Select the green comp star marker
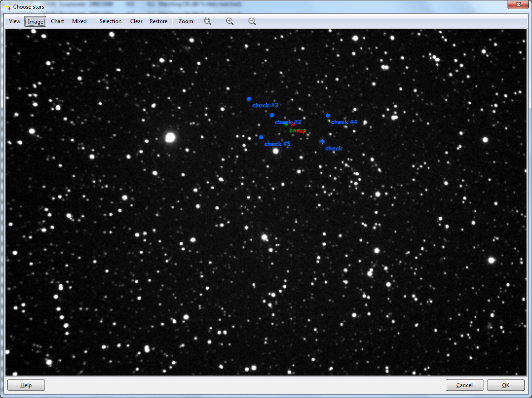The width and height of the screenshot is (532, 398). 286,124
